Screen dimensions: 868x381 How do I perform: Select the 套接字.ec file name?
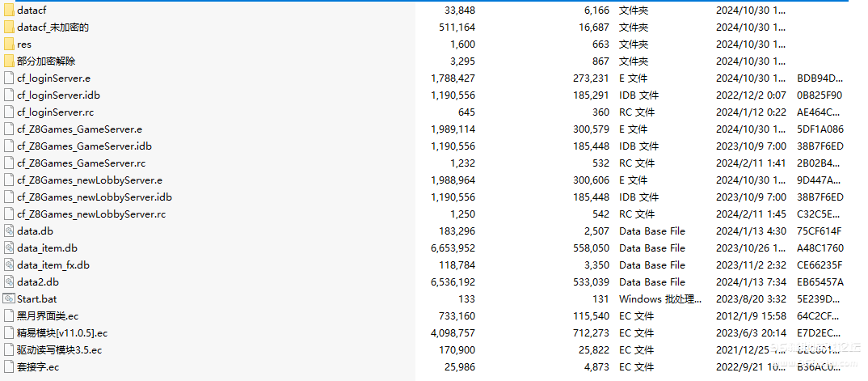pyautogui.click(x=38, y=367)
